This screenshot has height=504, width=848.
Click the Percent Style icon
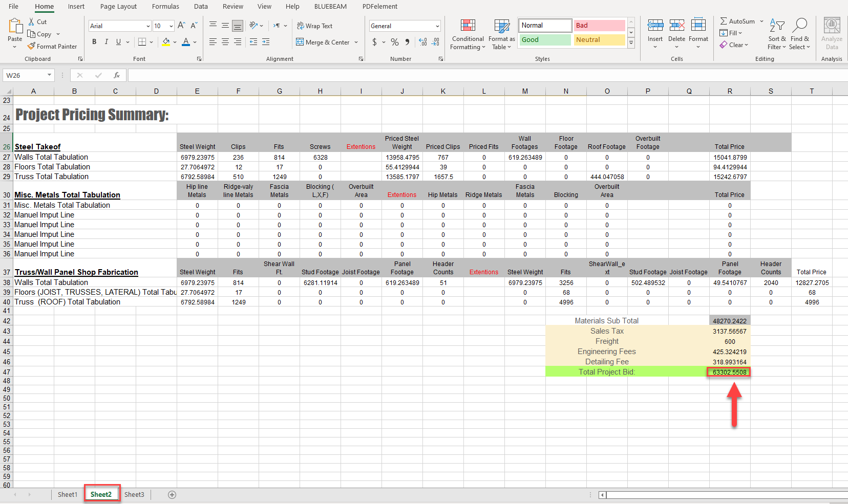pos(394,42)
